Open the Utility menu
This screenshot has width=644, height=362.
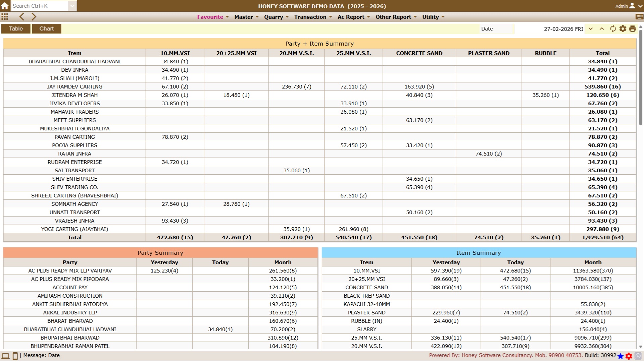[x=433, y=17]
